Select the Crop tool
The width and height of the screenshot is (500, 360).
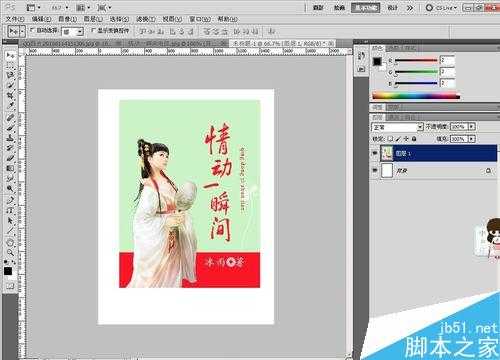[x=10, y=96]
